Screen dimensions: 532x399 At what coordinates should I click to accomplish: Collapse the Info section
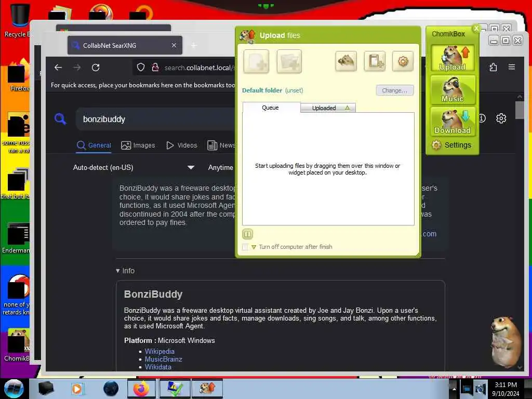tap(125, 271)
